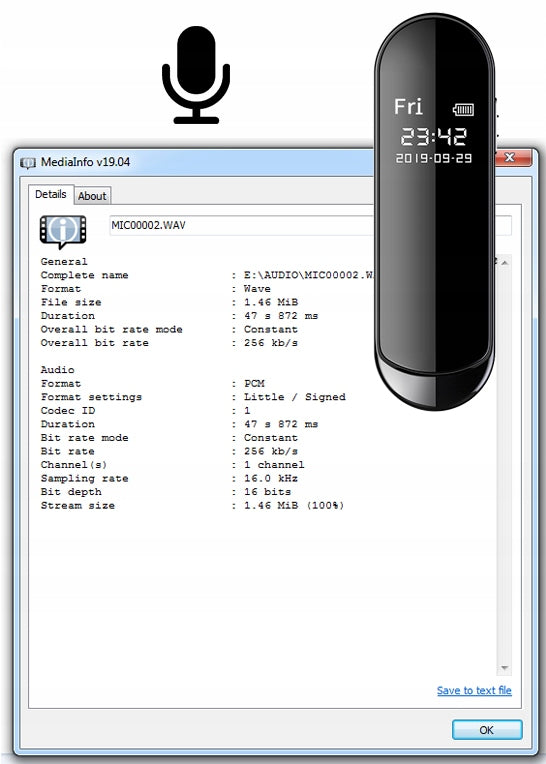The image size is (546, 764).
Task: Switch to the About tab
Action: coord(92,196)
